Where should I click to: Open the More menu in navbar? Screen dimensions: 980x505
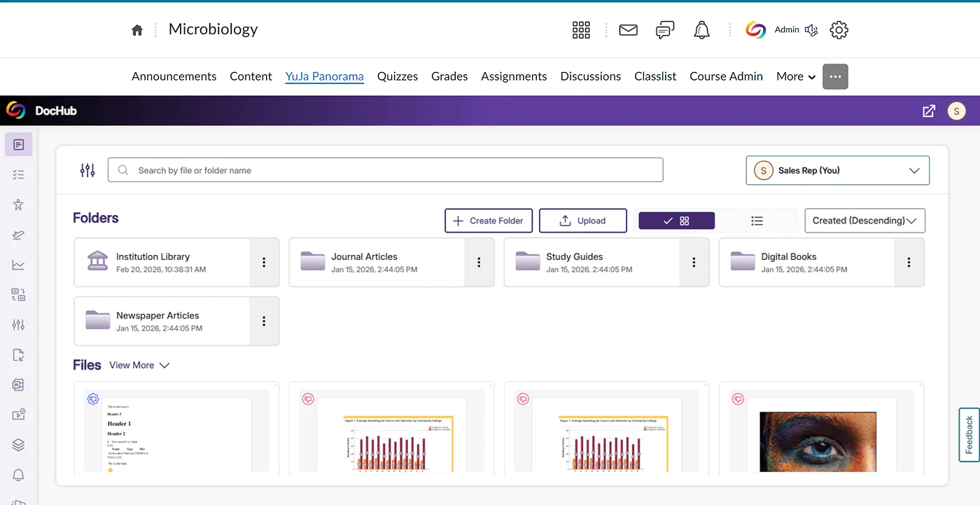tap(796, 76)
